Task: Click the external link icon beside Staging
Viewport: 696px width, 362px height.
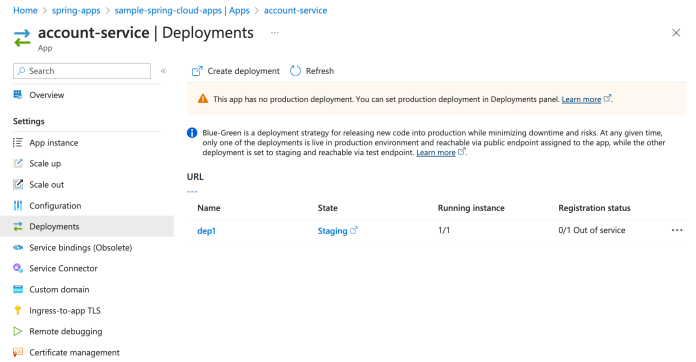Action: tap(354, 230)
